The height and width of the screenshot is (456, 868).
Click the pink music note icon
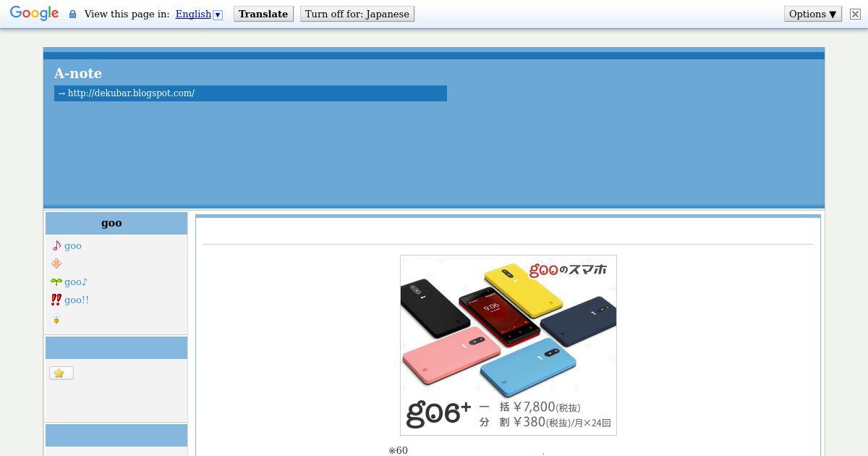coord(56,245)
